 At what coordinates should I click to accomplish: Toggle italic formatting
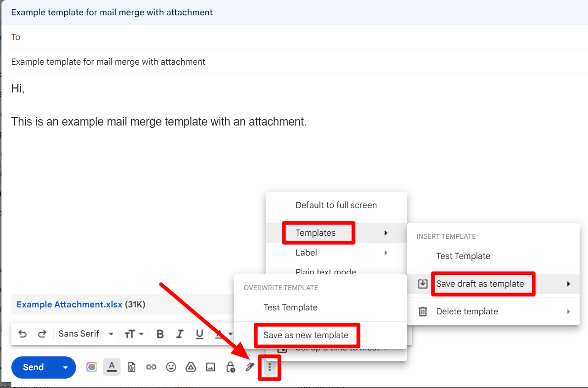click(x=180, y=334)
